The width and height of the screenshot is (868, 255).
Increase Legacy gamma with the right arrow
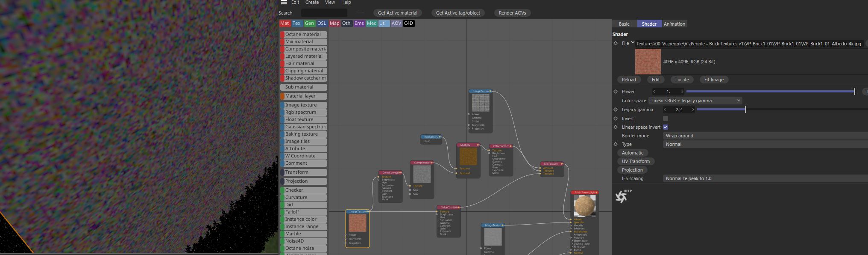point(692,110)
